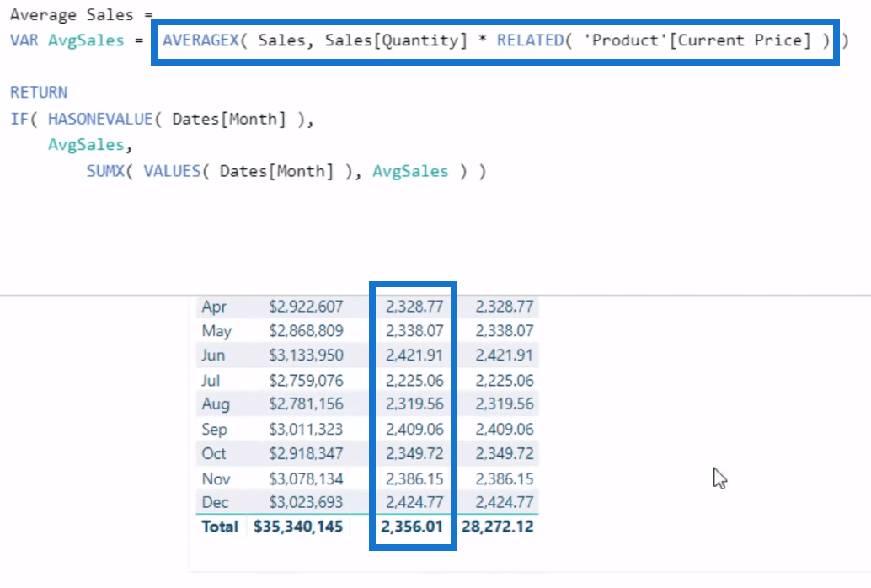Click the HASONEVALUE function in the formula

[x=100, y=119]
